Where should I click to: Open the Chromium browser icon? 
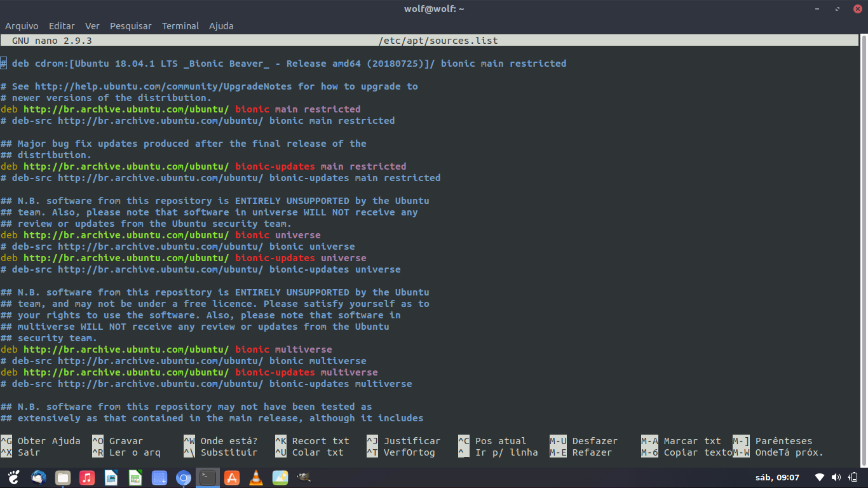tap(184, 477)
